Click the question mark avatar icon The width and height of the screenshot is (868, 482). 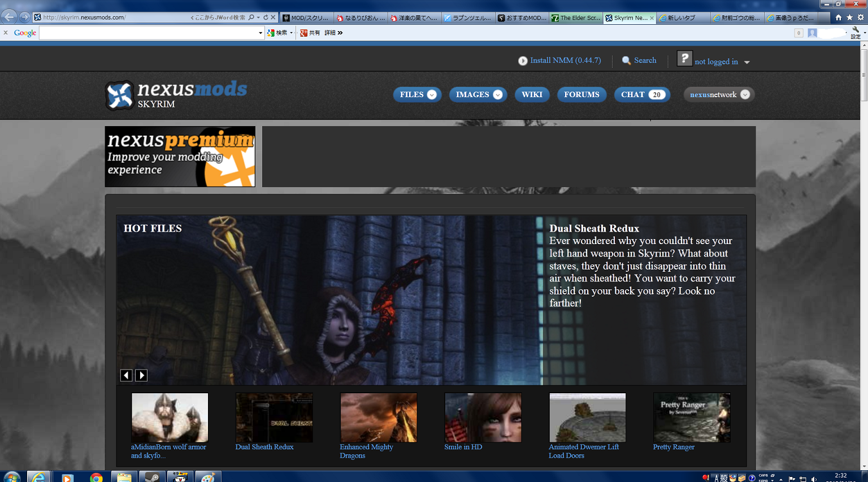pyautogui.click(x=684, y=58)
